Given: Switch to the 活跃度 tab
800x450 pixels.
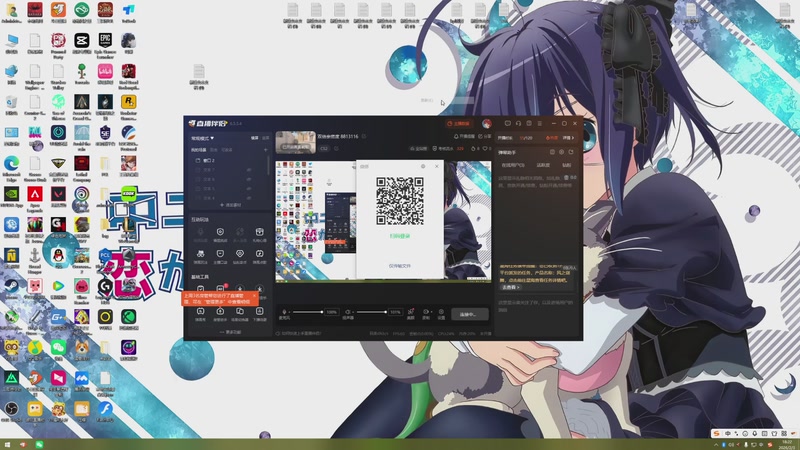Looking at the screenshot, I should [x=543, y=165].
